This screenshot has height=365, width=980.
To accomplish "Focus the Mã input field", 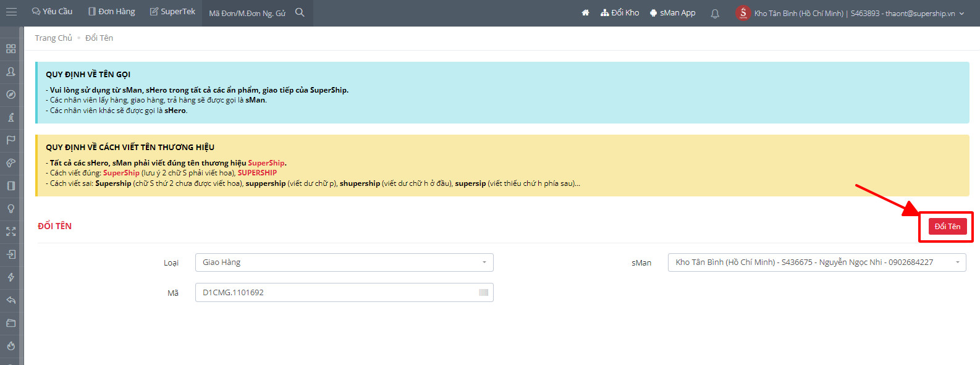I will [344, 293].
